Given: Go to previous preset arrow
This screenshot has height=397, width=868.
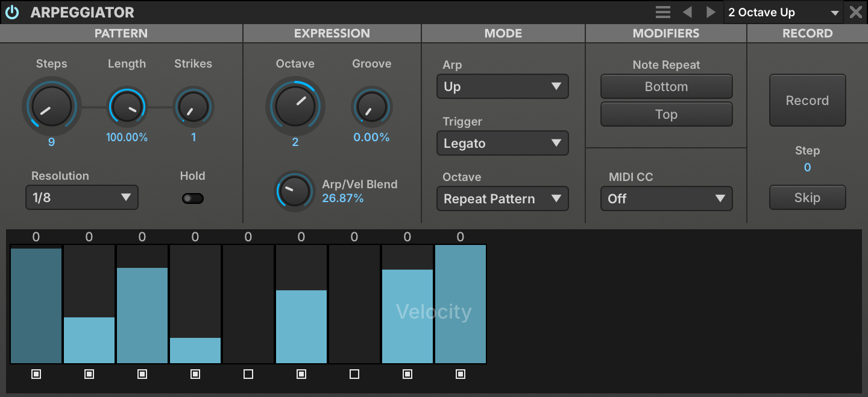Looking at the screenshot, I should coord(687,12).
